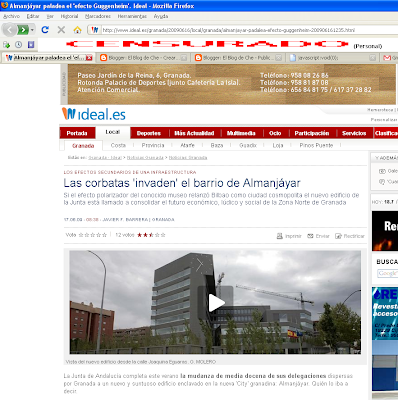Open the Local section
The image size is (398, 400).
point(113,132)
